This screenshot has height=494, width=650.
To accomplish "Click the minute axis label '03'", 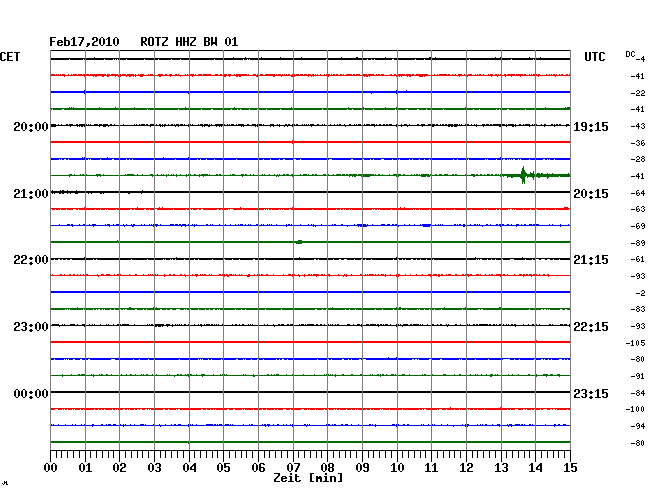I will [x=154, y=468].
